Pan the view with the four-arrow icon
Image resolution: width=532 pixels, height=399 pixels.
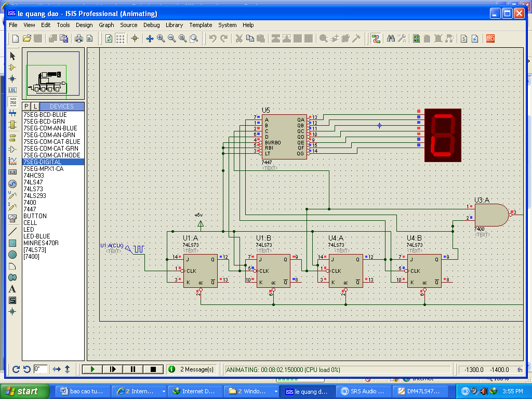tap(150, 38)
